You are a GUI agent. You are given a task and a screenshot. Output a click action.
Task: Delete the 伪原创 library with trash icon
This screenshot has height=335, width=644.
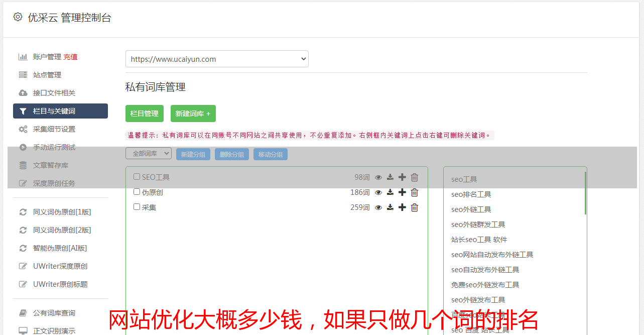coord(415,192)
